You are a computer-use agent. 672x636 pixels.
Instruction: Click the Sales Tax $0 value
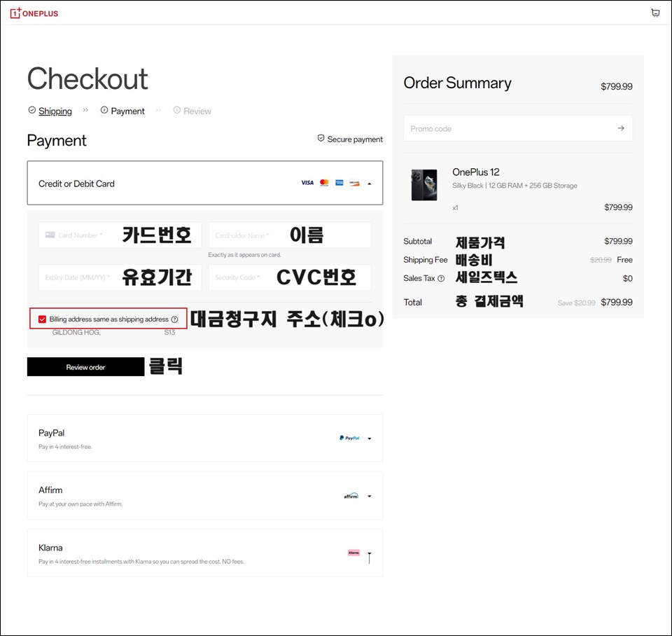click(627, 278)
